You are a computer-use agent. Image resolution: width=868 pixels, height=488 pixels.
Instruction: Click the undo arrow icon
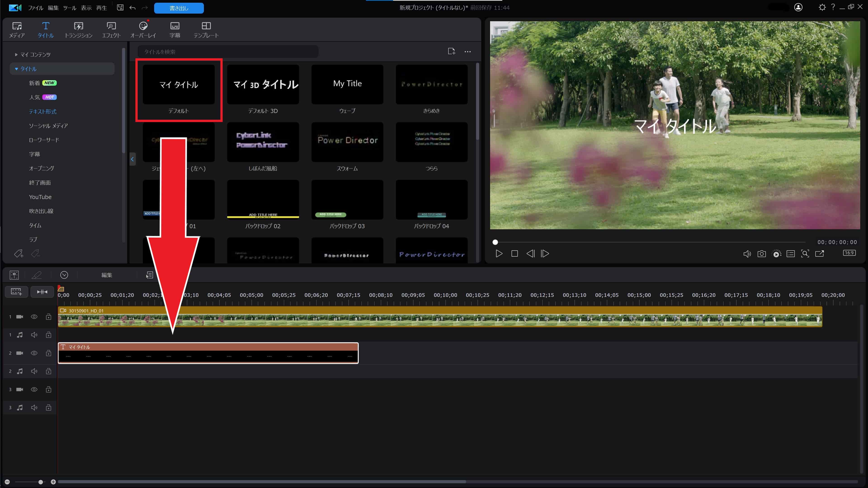pyautogui.click(x=132, y=8)
